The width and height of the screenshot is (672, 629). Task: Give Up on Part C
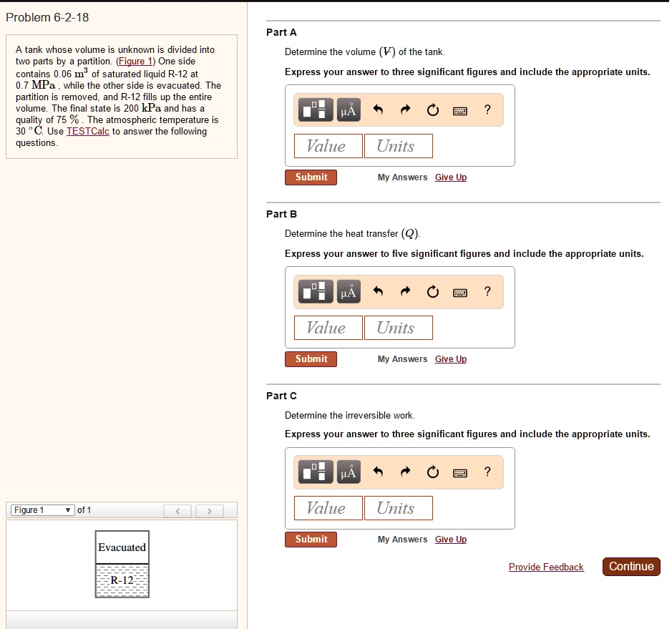pos(450,539)
